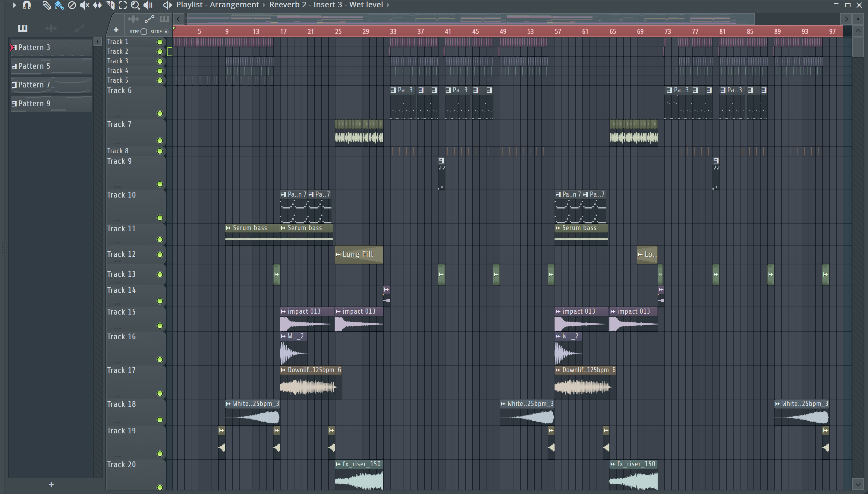The width and height of the screenshot is (868, 494).
Task: Select the Paint brush tool
Action: pyautogui.click(x=59, y=5)
